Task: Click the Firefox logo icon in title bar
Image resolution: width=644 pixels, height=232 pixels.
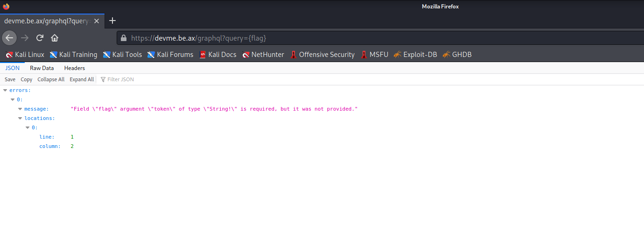Action: click(x=6, y=7)
